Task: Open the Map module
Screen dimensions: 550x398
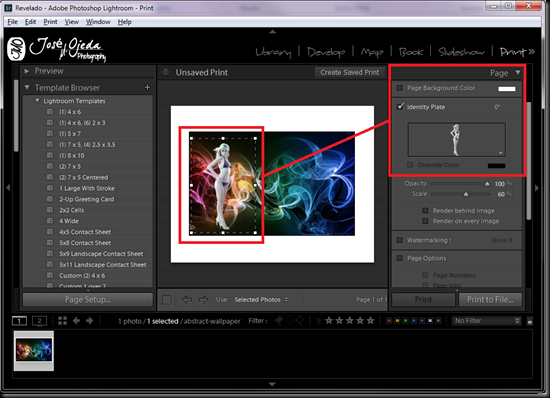Action: [x=372, y=52]
